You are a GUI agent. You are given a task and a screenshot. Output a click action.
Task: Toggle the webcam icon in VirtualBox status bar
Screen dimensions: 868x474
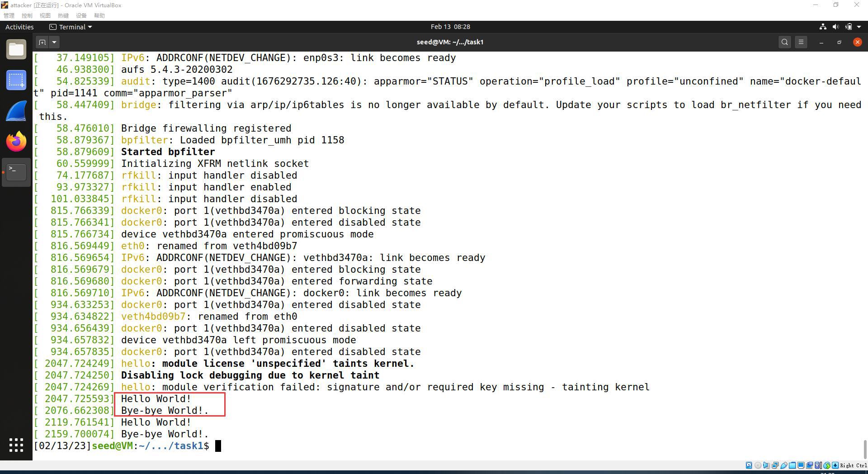pyautogui.click(x=810, y=465)
